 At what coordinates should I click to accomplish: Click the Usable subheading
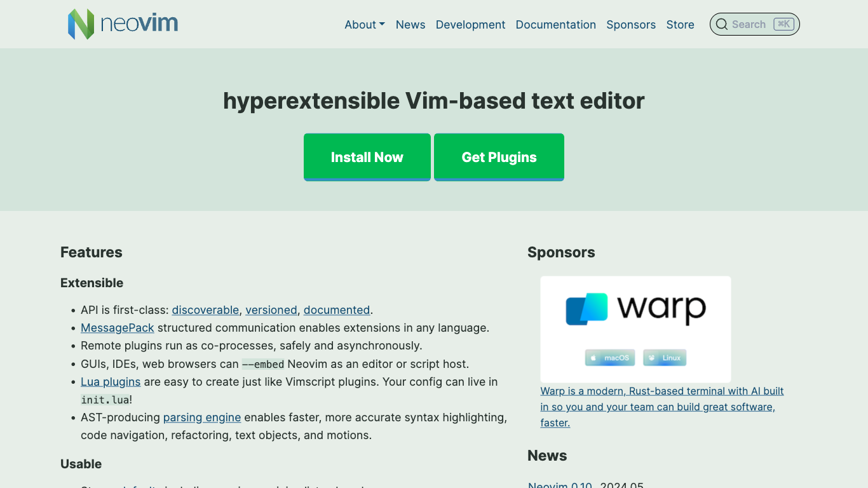81,464
